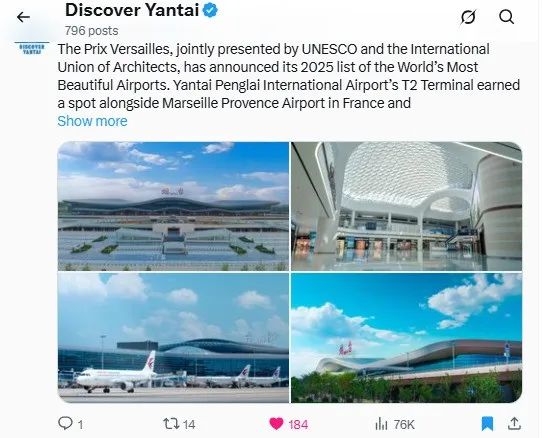Reply using the comment bubble icon
This screenshot has height=438, width=542.
click(x=65, y=423)
